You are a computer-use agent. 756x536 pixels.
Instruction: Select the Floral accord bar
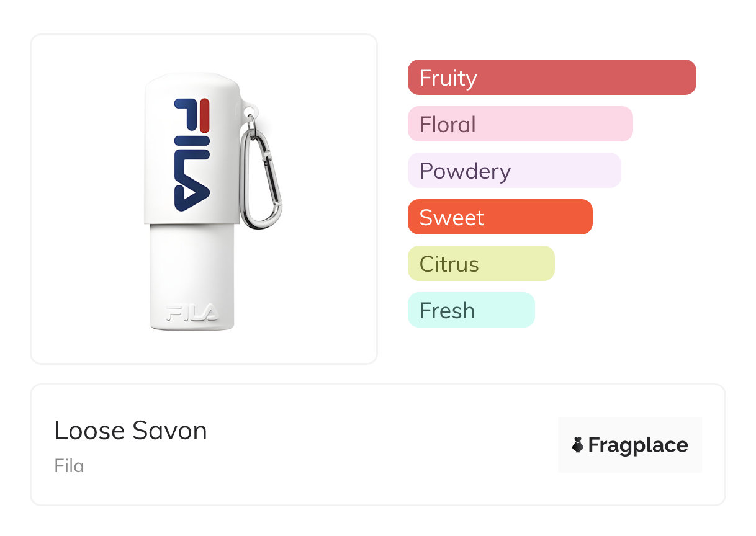(x=520, y=124)
